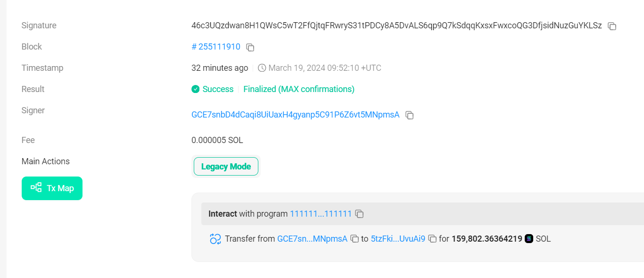Copy the program address 111111...111111

(x=359, y=214)
